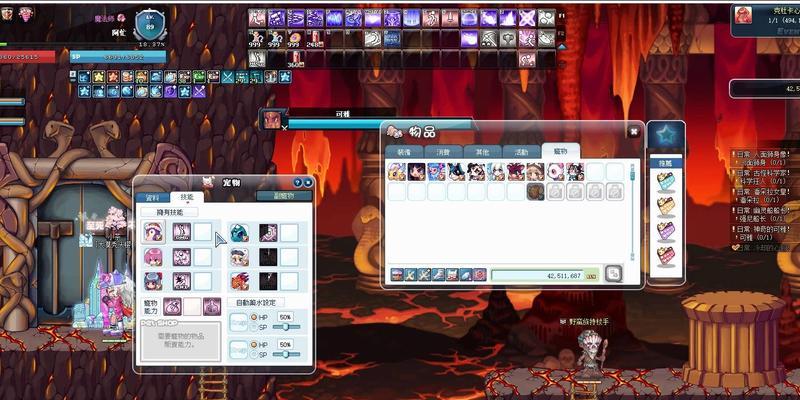
Task: Click the red purse in side panel
Action: click(x=666, y=255)
